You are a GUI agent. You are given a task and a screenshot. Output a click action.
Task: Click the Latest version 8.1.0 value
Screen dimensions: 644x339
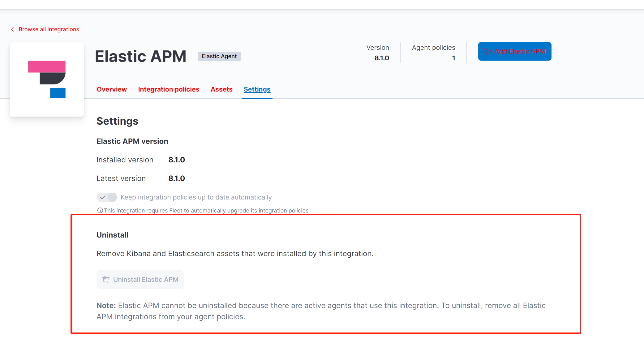click(x=177, y=178)
